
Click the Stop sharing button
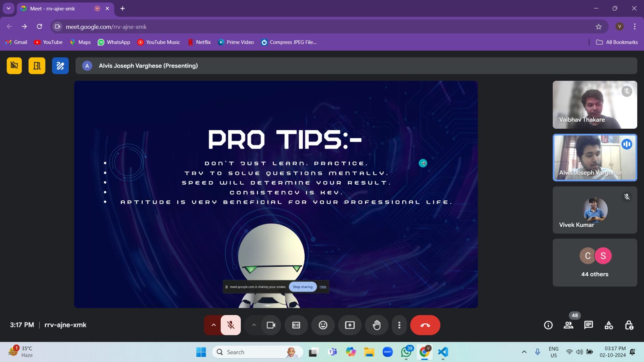(x=303, y=287)
